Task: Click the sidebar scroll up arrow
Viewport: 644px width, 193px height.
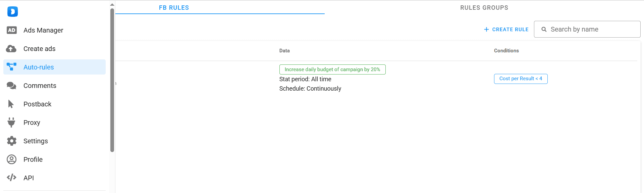Action: (112, 5)
